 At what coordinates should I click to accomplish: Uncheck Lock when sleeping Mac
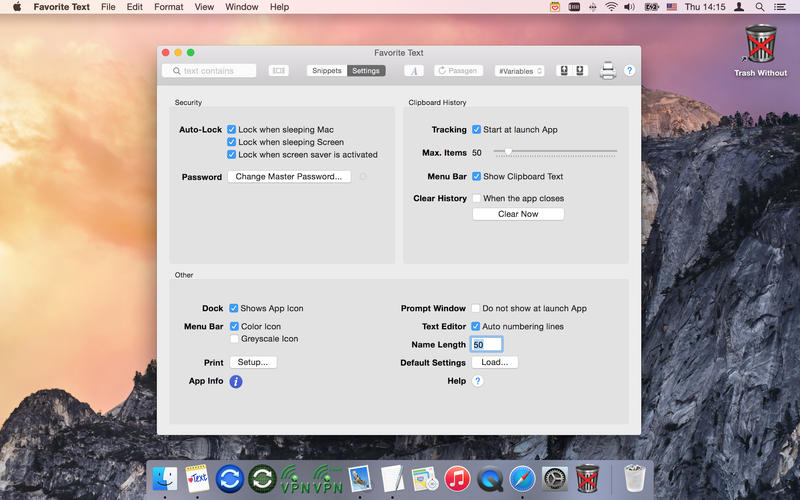click(232, 130)
